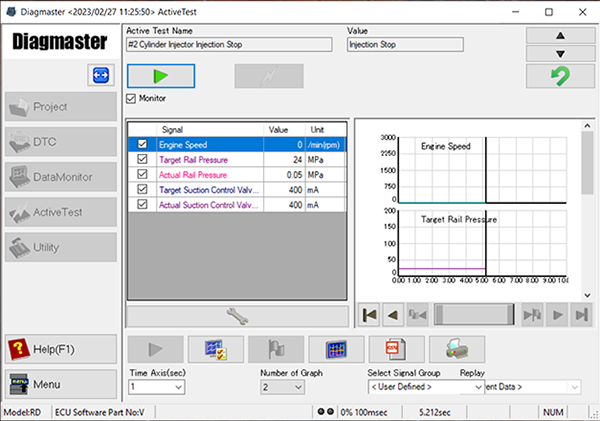Click the Target Rail Pressure graph
This screenshot has height=421, width=600.
point(482,242)
